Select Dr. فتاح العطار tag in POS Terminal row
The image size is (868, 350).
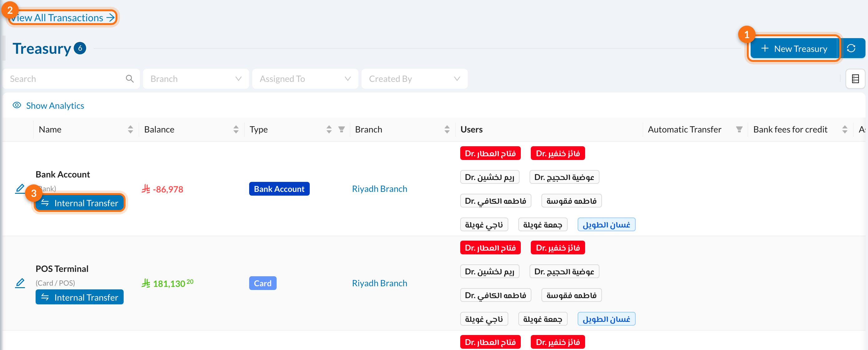(490, 248)
